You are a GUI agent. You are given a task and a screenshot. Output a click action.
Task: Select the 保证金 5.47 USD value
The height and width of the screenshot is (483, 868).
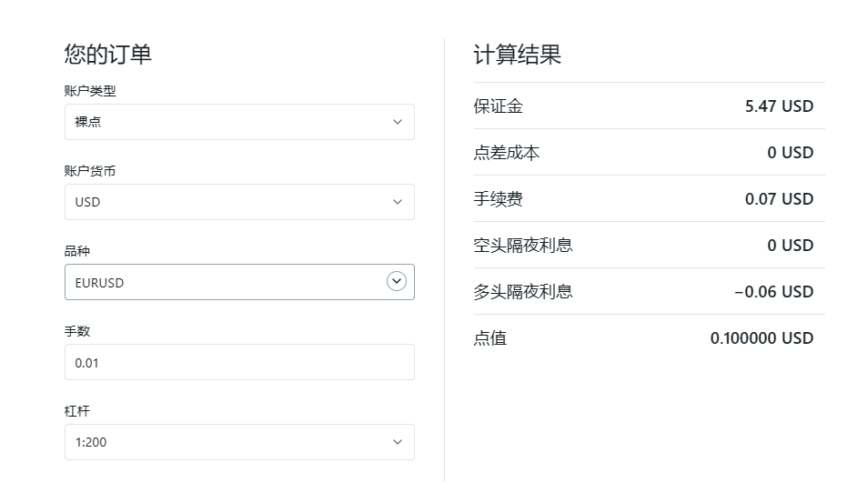[779, 106]
